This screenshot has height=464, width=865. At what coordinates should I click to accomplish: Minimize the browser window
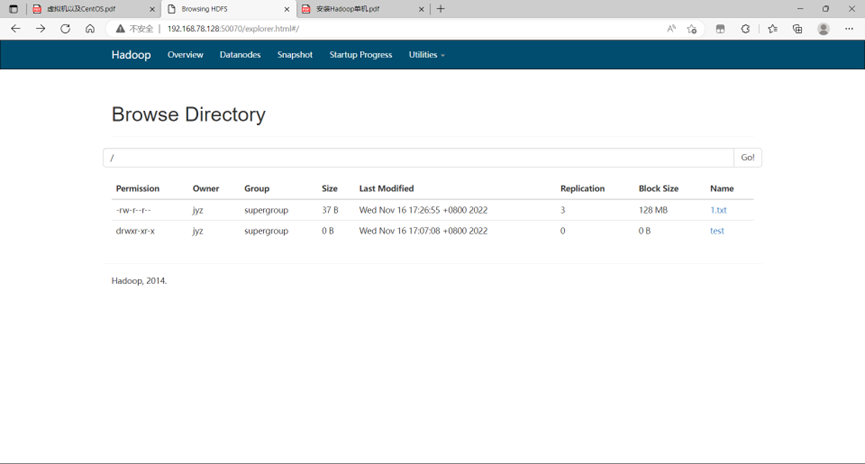tap(800, 9)
